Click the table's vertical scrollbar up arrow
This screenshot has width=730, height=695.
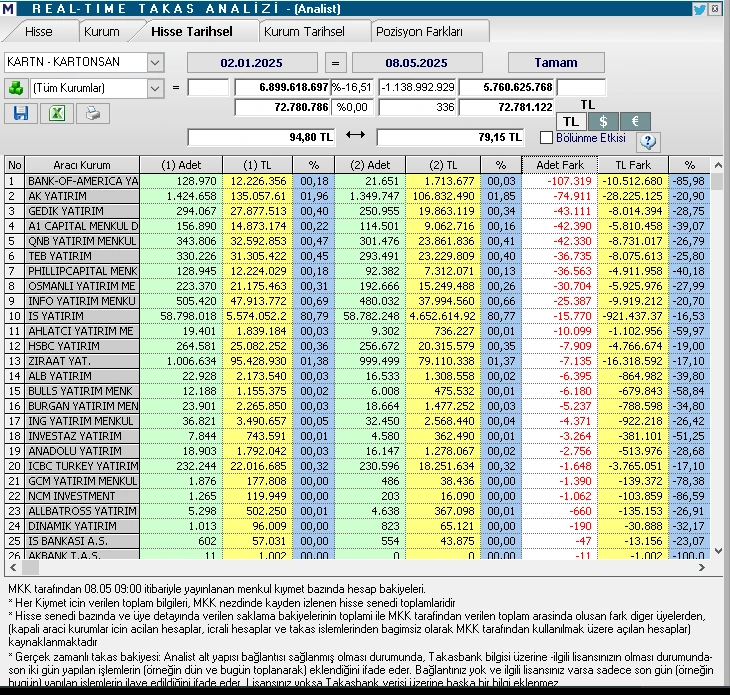(717, 165)
